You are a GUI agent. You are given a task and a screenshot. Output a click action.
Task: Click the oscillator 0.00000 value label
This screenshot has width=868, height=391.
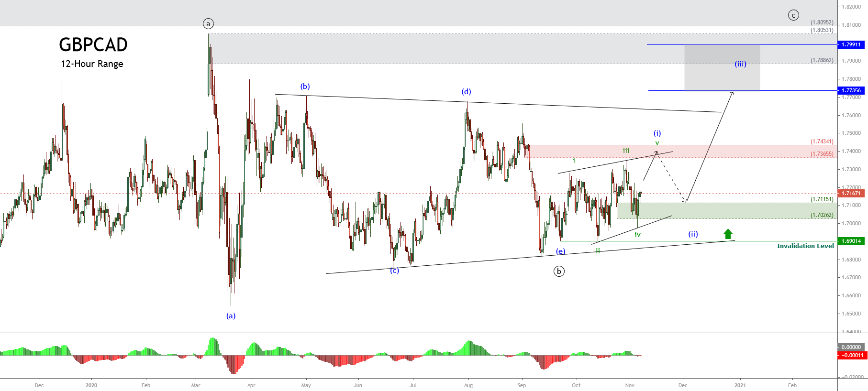pyautogui.click(x=851, y=347)
